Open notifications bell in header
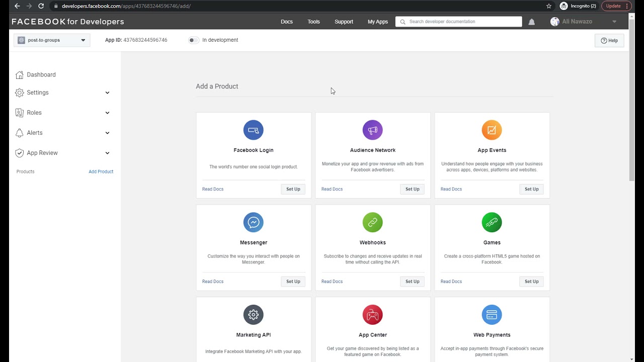The image size is (644, 362). [531, 22]
